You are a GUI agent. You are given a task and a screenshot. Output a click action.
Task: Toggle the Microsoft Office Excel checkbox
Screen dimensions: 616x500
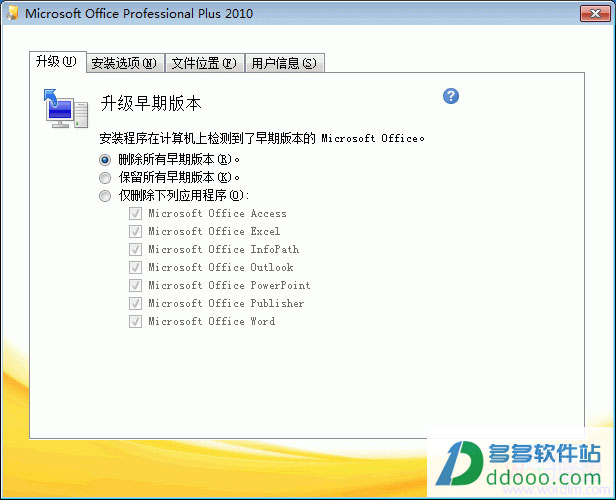pos(135,231)
